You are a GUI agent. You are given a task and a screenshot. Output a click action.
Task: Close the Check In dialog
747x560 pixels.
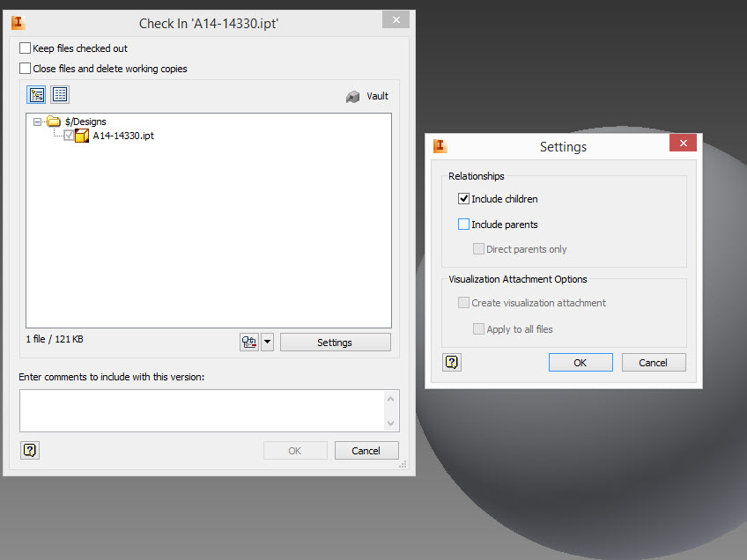click(x=396, y=19)
